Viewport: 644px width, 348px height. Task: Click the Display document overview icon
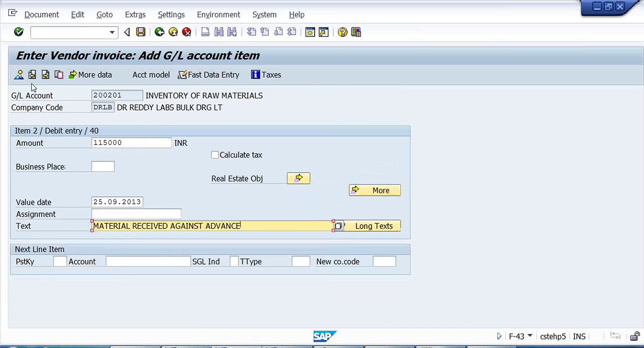tap(18, 74)
